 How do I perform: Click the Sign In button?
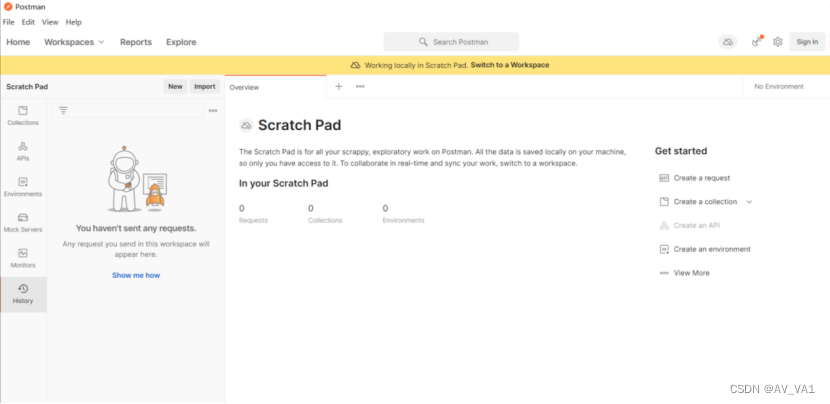(x=807, y=42)
